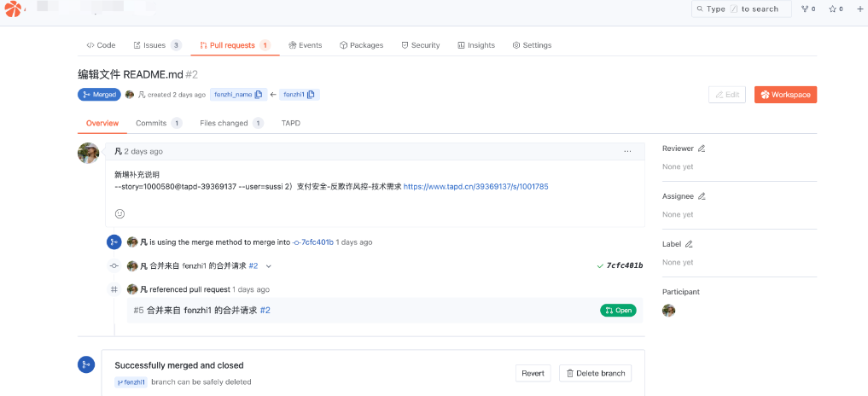Click the edit pencil next to Reviewer
This screenshot has height=396, width=868.
click(702, 148)
